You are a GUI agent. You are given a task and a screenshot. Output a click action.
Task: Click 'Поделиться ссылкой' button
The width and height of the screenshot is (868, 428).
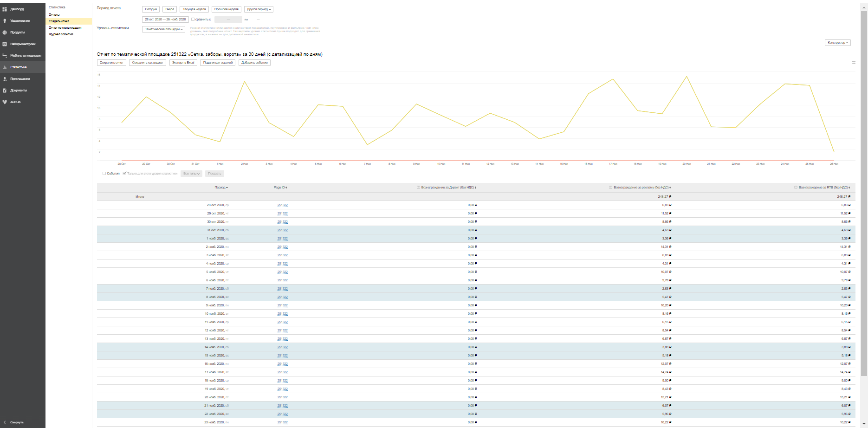[x=218, y=63]
